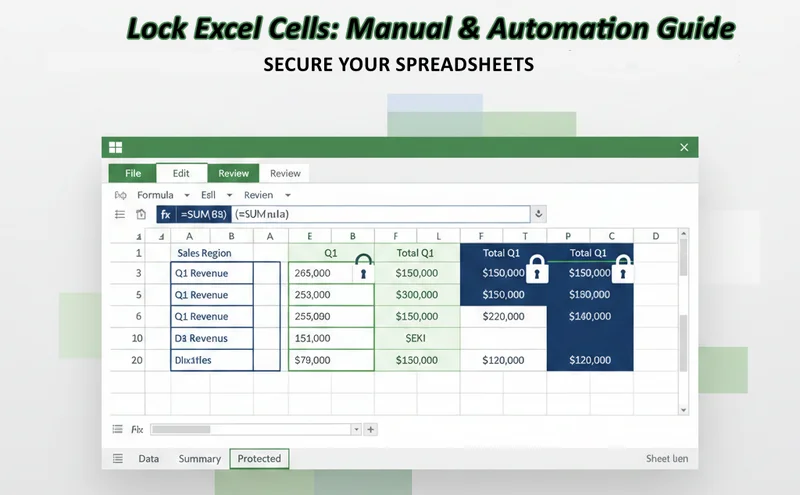Click the fx function icon in the formula bar

[x=165, y=214]
